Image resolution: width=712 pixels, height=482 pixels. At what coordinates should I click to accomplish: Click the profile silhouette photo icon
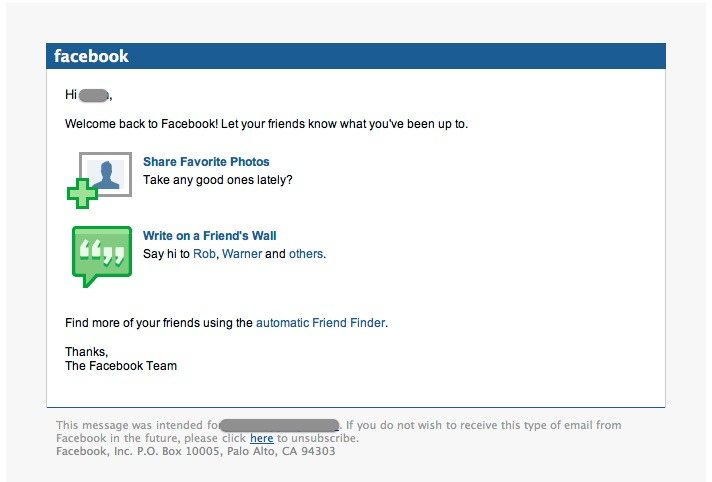pyautogui.click(x=107, y=174)
